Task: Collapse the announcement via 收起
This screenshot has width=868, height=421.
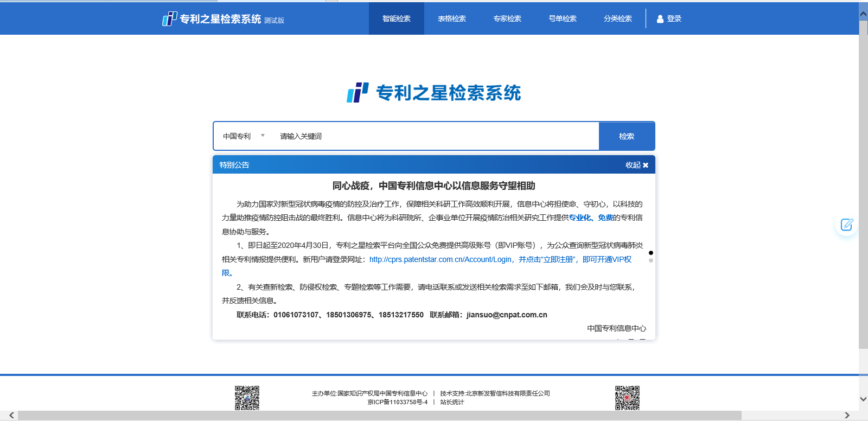Action: (637, 165)
